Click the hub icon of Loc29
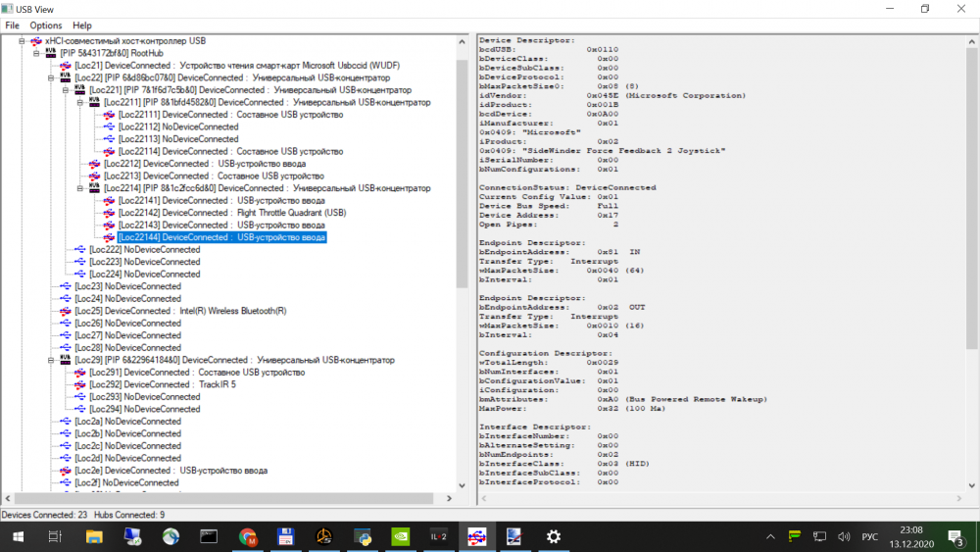Screen dimensions: 980x552 66,360
